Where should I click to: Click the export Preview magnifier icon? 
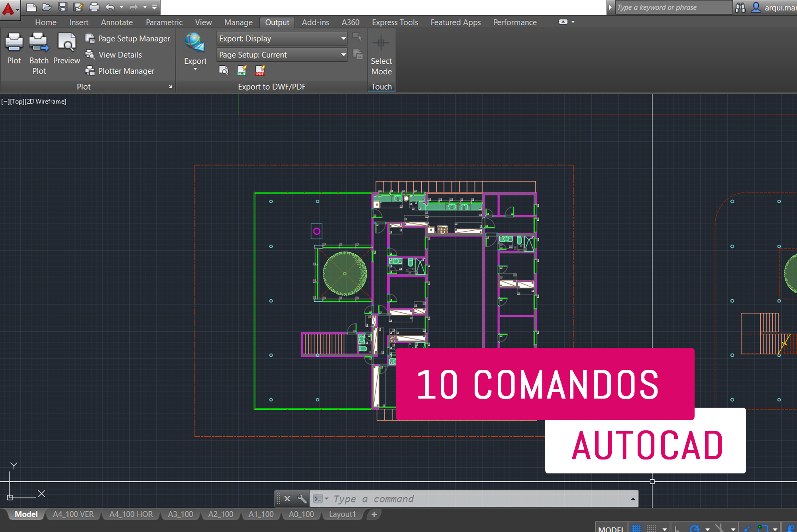click(x=224, y=71)
